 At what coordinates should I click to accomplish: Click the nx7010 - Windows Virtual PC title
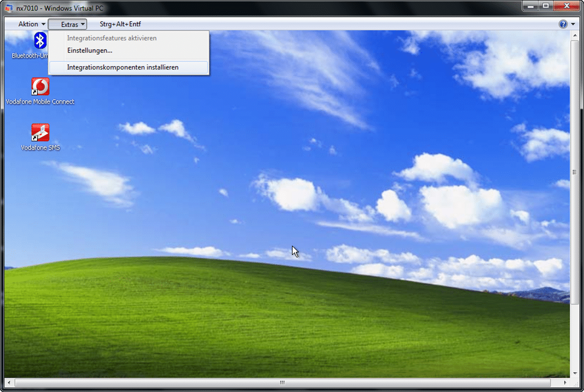pyautogui.click(x=59, y=8)
